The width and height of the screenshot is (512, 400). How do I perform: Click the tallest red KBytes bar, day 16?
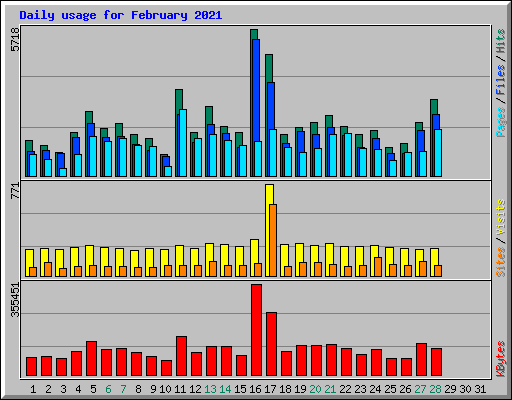point(256,330)
